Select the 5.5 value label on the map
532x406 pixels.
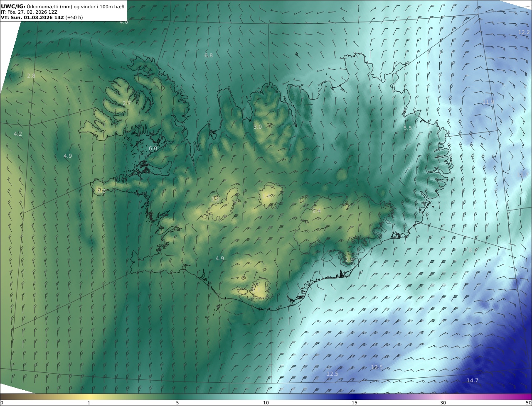pyautogui.click(x=408, y=128)
